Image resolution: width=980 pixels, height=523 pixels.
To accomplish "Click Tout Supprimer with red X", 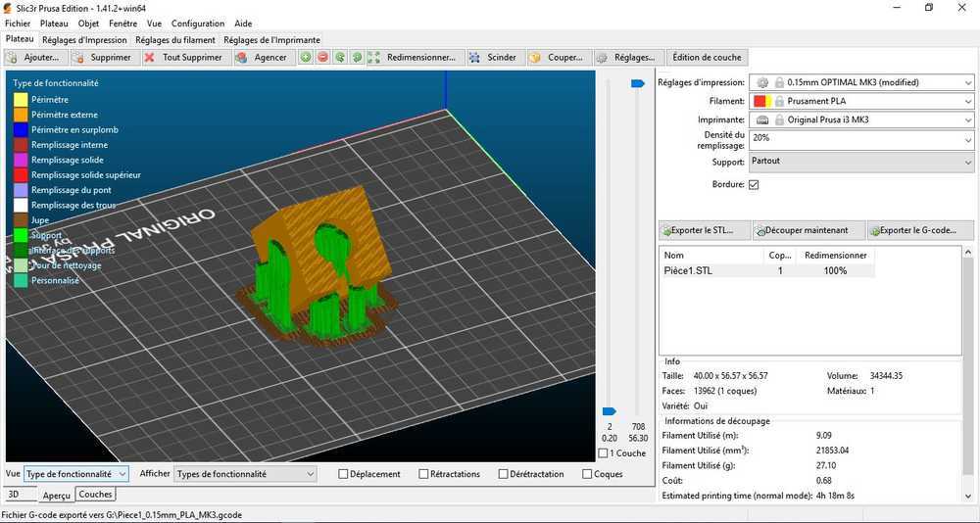I will tap(185, 58).
